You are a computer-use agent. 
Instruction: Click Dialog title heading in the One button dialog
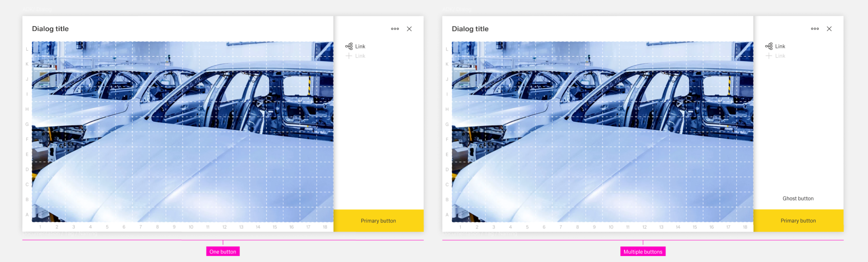[50, 29]
